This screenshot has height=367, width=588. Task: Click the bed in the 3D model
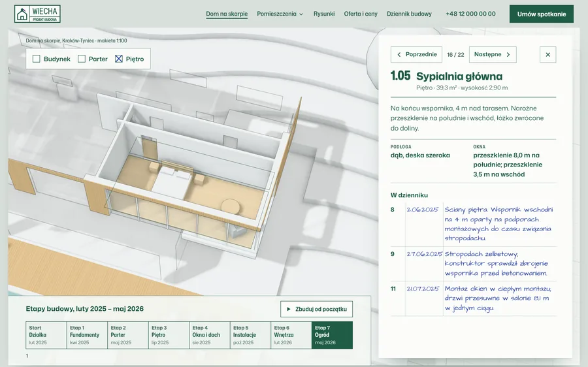(172, 182)
